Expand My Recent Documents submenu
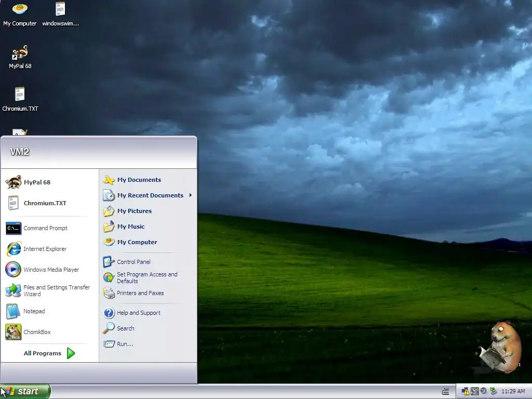Screen dimensions: 532x399 (x=148, y=195)
